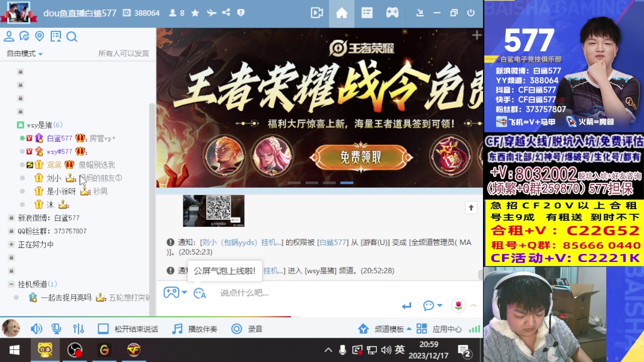Expand the gift panel up chevron
This screenshot has width=644, height=362.
[x=473, y=305]
